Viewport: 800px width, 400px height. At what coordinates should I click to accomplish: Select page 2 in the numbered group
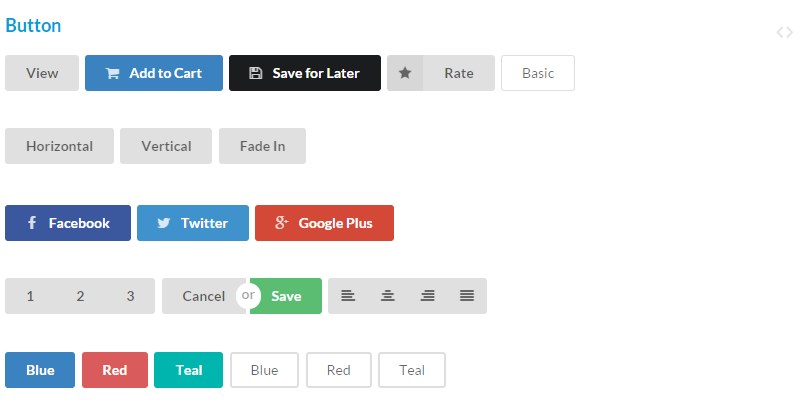coord(80,296)
